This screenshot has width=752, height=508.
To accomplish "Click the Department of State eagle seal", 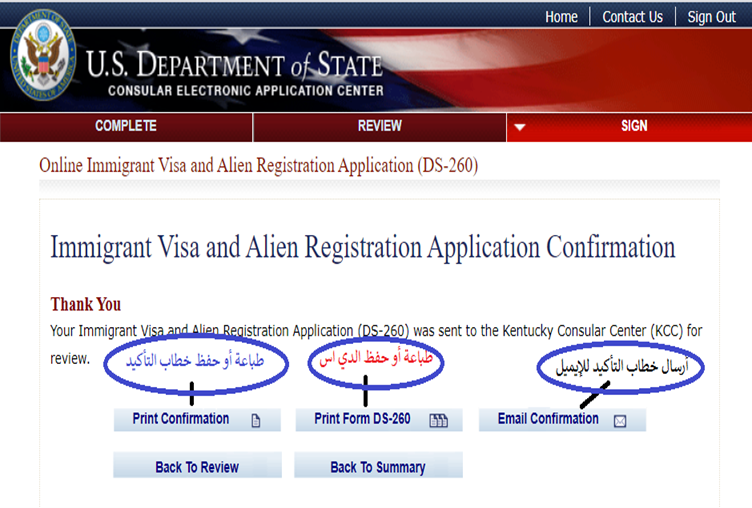I will click(x=42, y=55).
